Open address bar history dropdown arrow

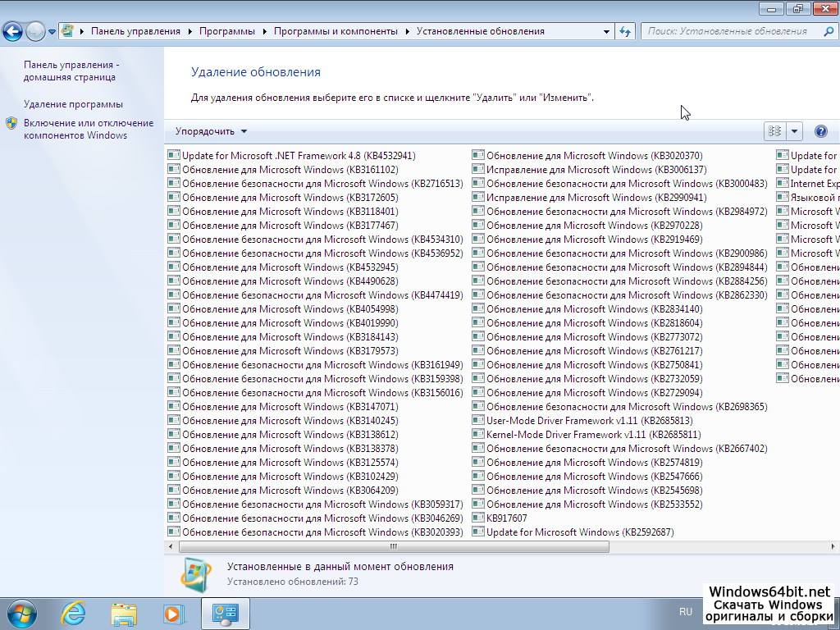click(x=606, y=31)
